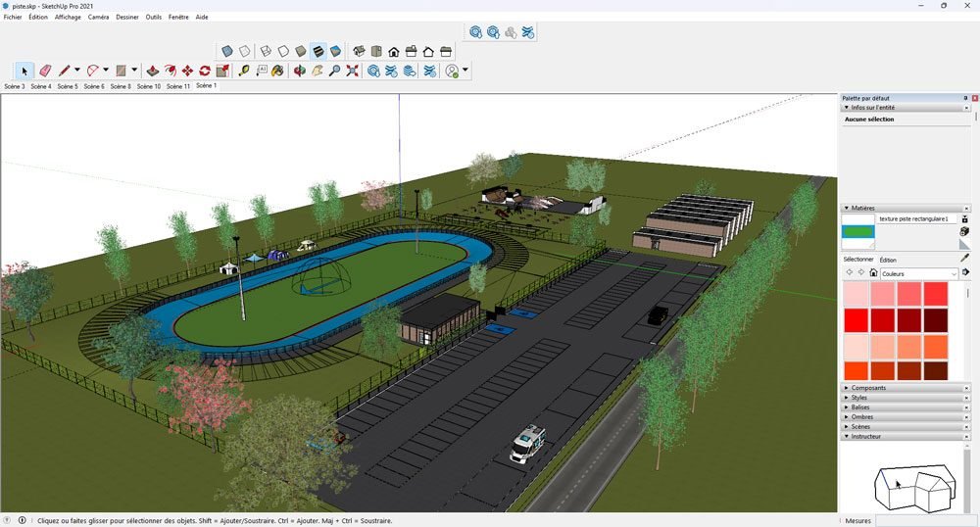Click the Zoom Extents tool
980x527 pixels.
353,71
